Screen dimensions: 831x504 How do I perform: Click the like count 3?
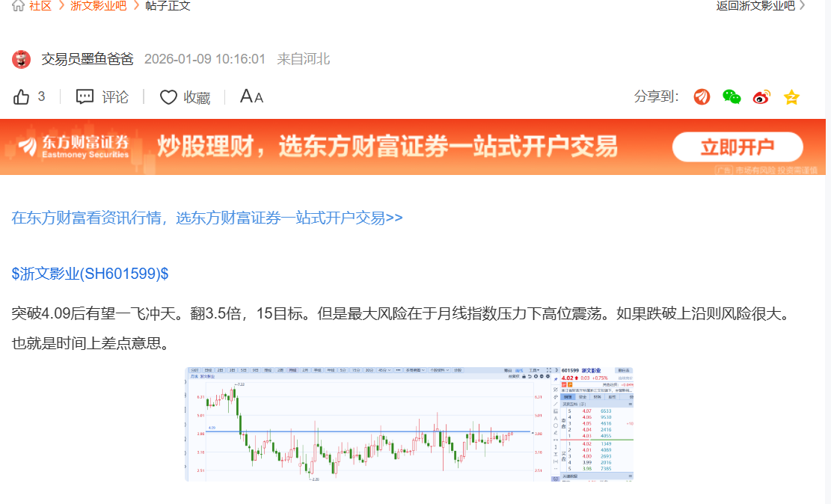[41, 96]
